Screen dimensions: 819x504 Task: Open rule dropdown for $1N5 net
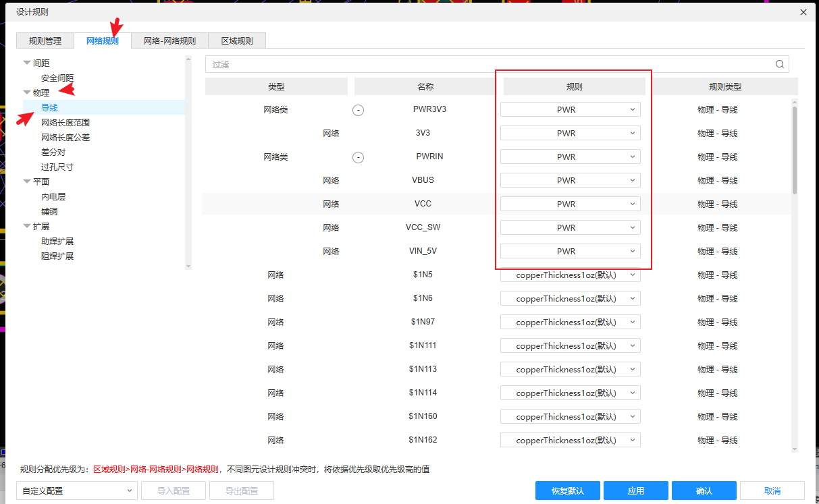tap(571, 275)
